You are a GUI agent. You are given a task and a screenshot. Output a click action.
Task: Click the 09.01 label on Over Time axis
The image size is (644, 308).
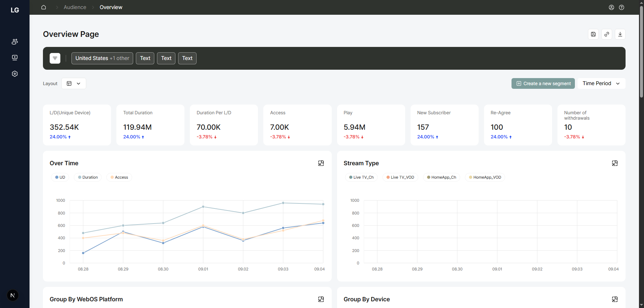(x=203, y=269)
